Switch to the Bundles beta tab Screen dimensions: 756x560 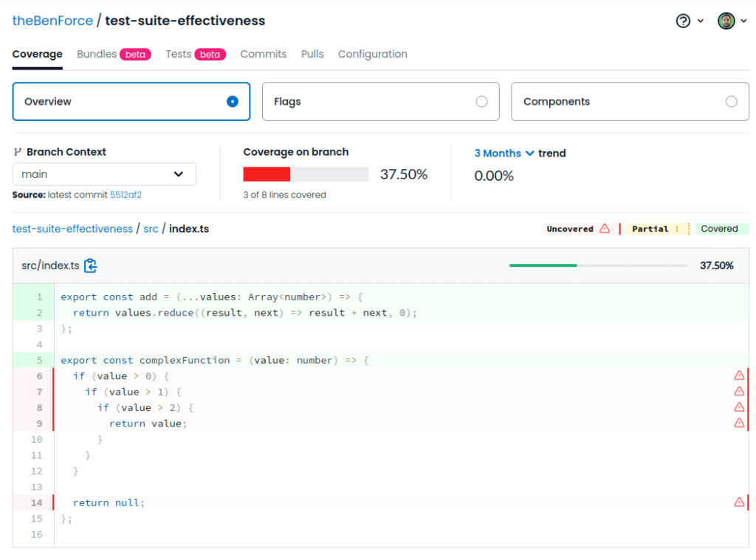pyautogui.click(x=114, y=54)
